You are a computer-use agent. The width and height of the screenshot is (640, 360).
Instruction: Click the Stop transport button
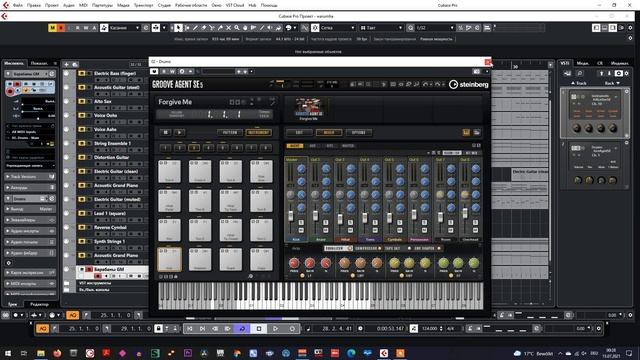259,329
